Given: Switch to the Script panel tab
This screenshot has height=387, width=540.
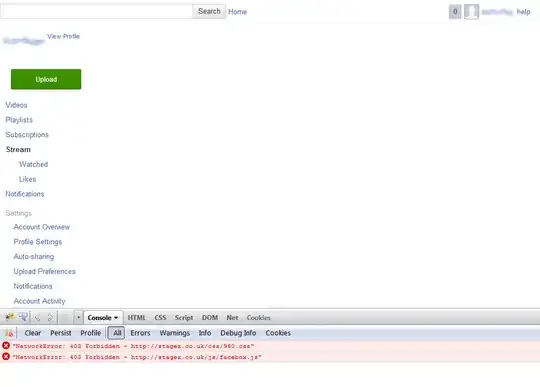Looking at the screenshot, I should (x=184, y=317).
